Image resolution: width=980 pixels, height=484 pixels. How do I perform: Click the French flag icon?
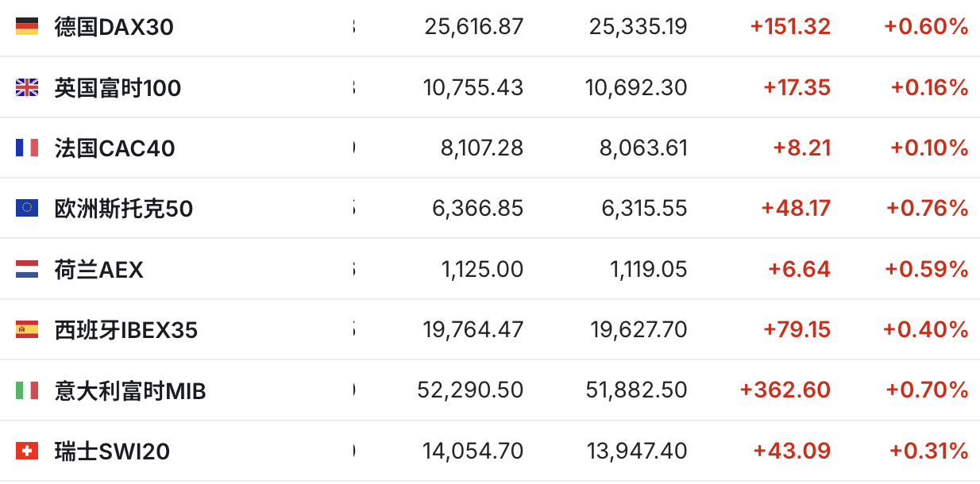pos(27,148)
